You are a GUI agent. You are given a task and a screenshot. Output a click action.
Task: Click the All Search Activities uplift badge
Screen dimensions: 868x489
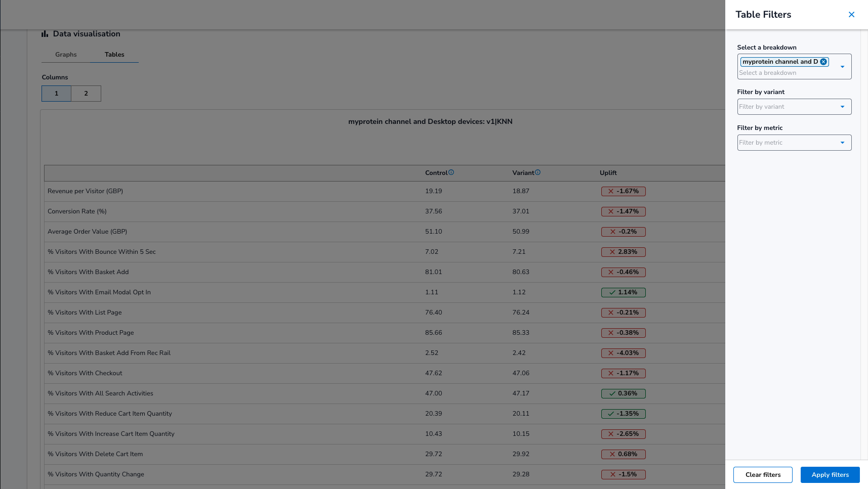tap(623, 393)
